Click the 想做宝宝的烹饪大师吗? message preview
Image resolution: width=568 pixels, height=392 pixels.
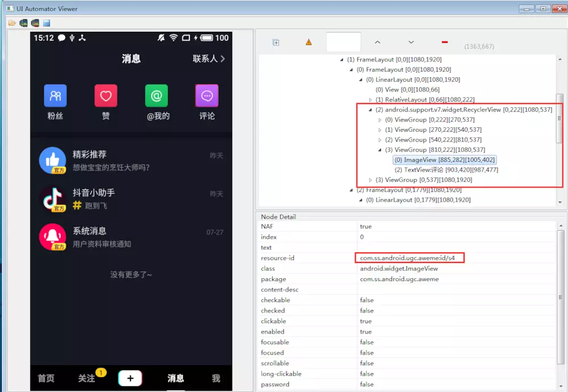(x=111, y=168)
